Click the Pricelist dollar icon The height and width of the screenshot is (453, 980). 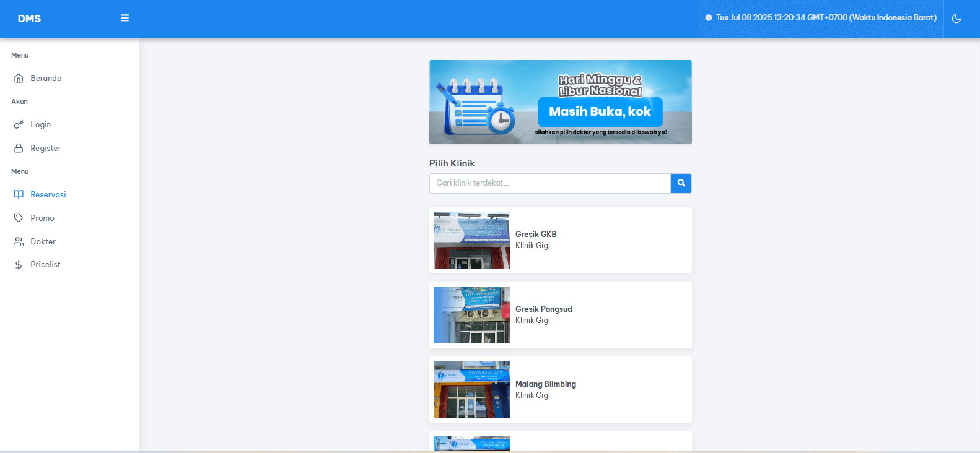pyautogui.click(x=19, y=265)
